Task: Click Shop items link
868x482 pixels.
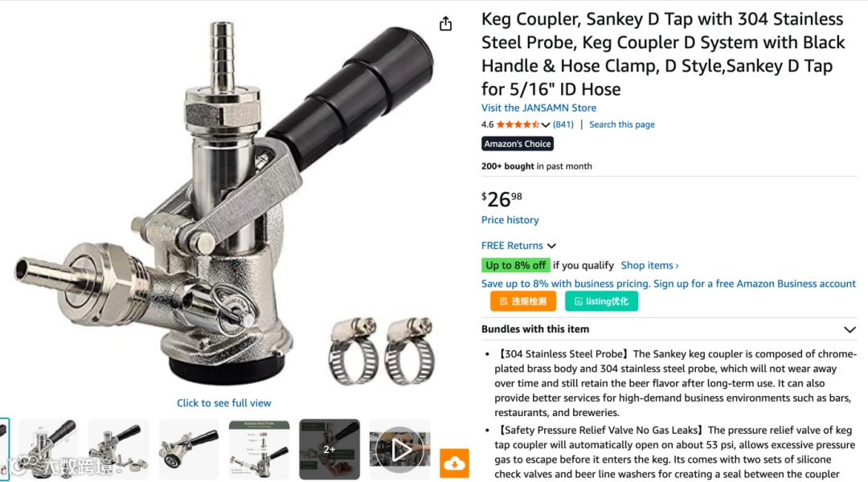Action: click(x=649, y=266)
